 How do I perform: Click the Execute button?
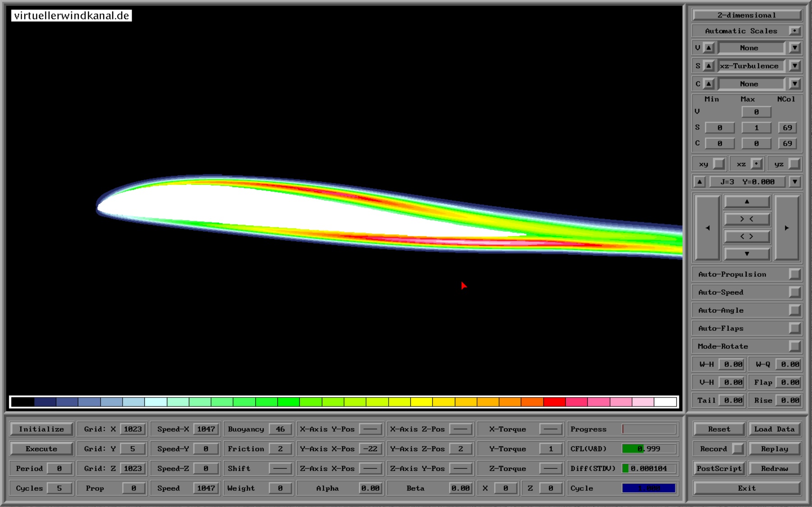[41, 449]
